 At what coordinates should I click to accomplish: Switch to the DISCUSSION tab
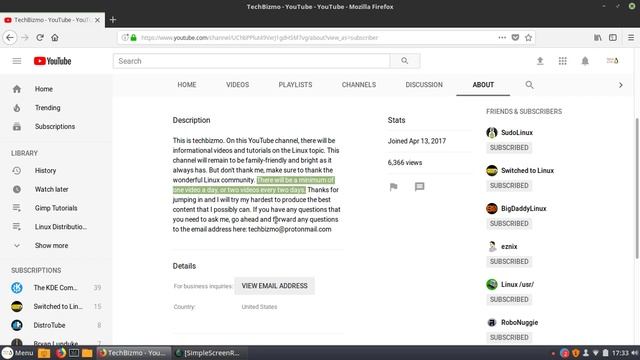pyautogui.click(x=424, y=85)
